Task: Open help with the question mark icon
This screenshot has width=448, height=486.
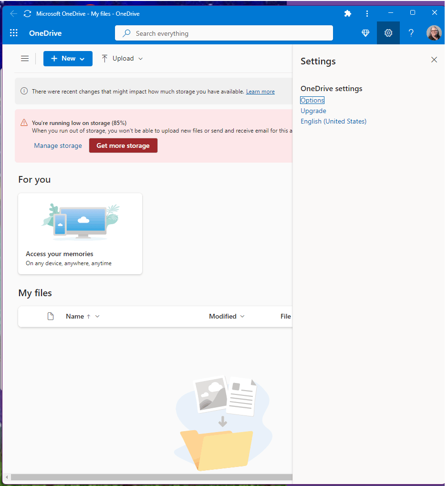Action: click(x=411, y=33)
